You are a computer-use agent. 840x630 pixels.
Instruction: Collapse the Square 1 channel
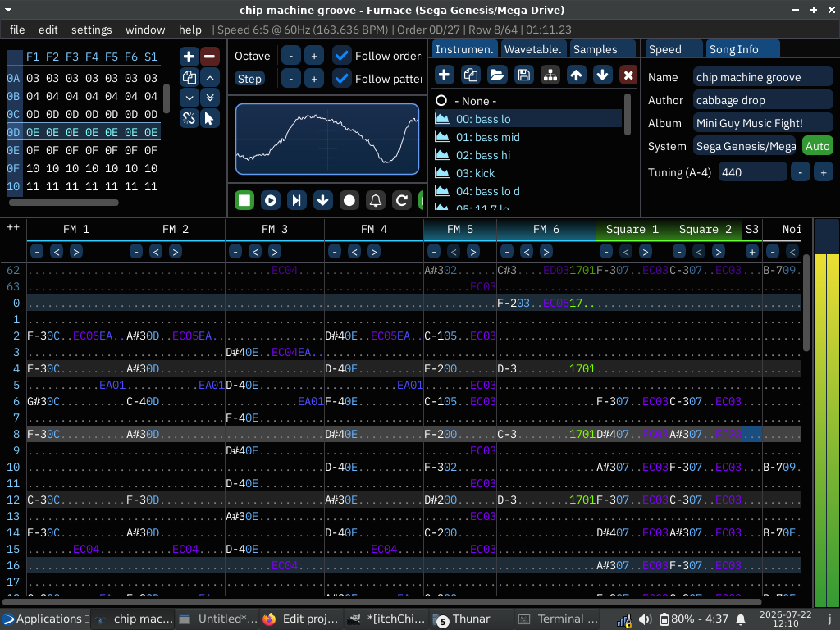(606, 251)
